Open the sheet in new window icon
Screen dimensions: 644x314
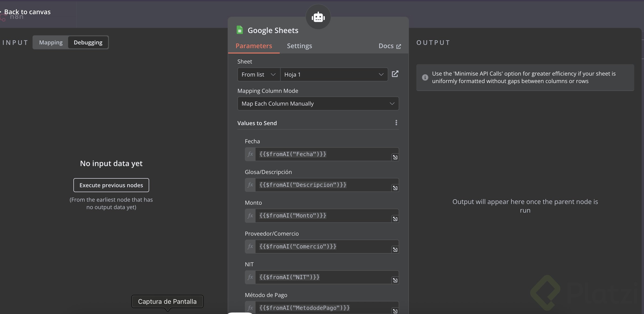click(395, 74)
